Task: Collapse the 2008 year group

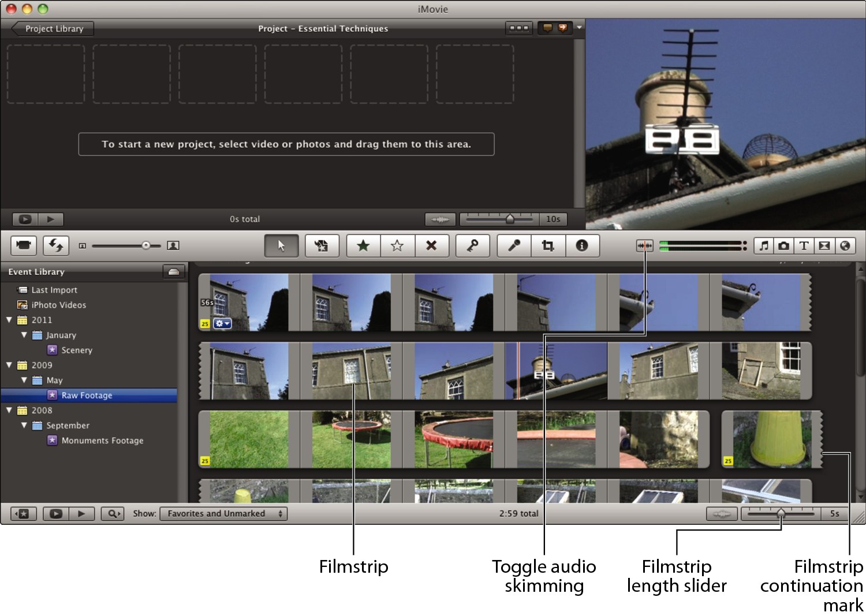Action: click(x=9, y=410)
